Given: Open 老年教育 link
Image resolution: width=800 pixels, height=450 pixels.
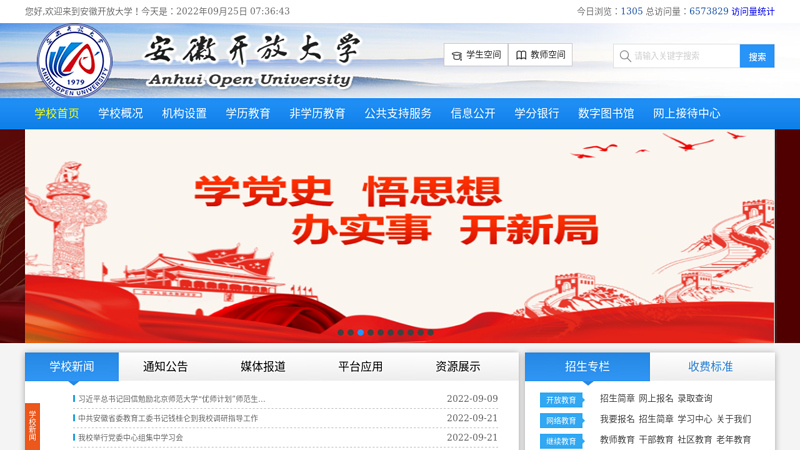Looking at the screenshot, I should [x=734, y=439].
